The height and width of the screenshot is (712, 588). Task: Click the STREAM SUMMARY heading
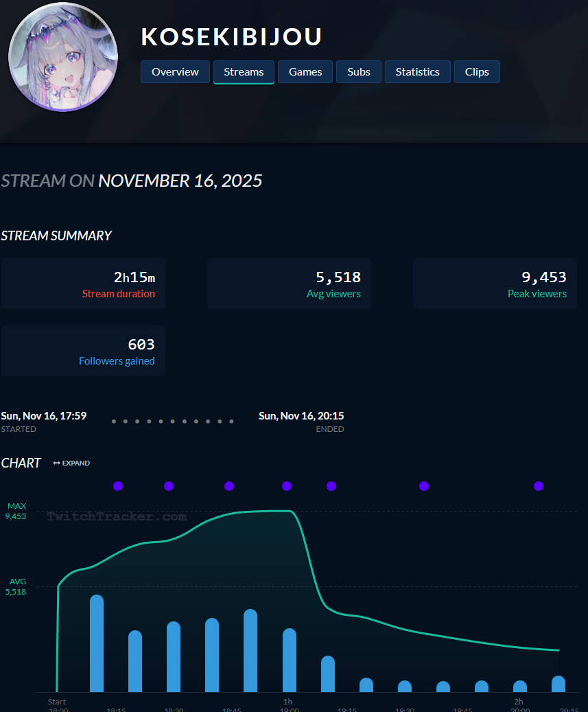point(56,236)
